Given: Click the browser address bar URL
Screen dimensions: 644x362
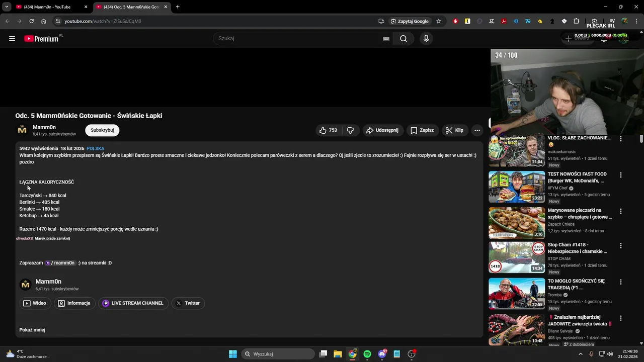Looking at the screenshot, I should (103, 21).
